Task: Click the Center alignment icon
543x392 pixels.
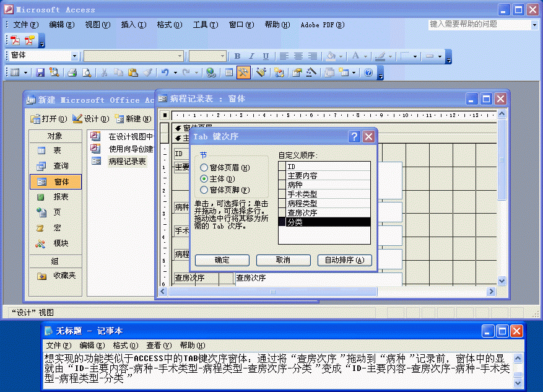Action: [x=298, y=56]
